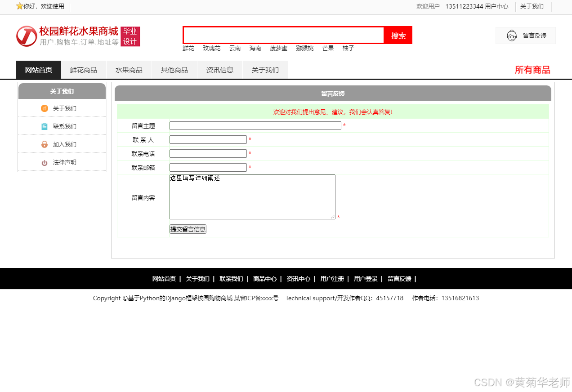The image size is (572, 392).
Task: Click the orange icon beside sidebar 关于我们
Action: (45, 108)
